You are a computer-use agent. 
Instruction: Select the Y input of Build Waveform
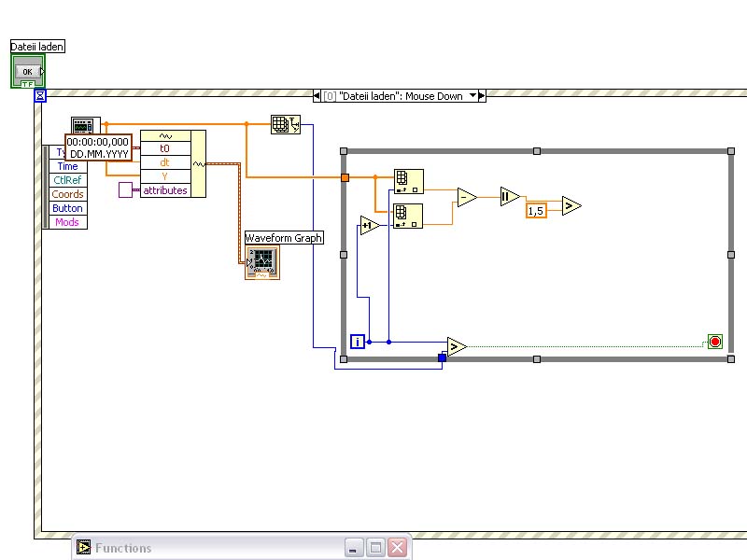click(165, 176)
